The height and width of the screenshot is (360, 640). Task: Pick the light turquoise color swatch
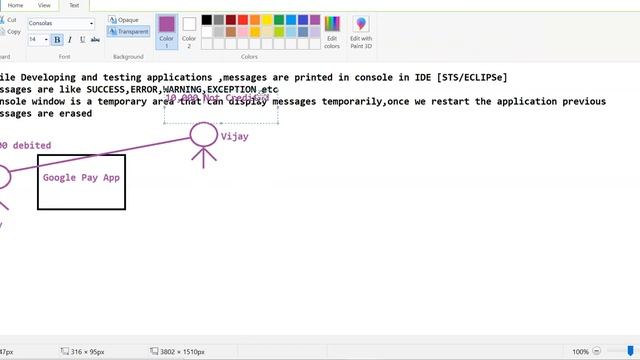pyautogui.click(x=291, y=32)
